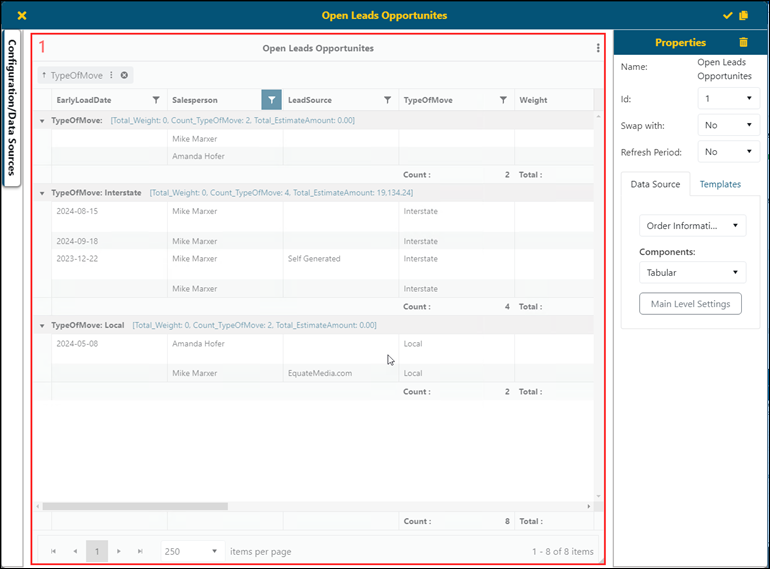This screenshot has width=770, height=569.
Task: Switch to the Templates tab
Action: pos(720,184)
